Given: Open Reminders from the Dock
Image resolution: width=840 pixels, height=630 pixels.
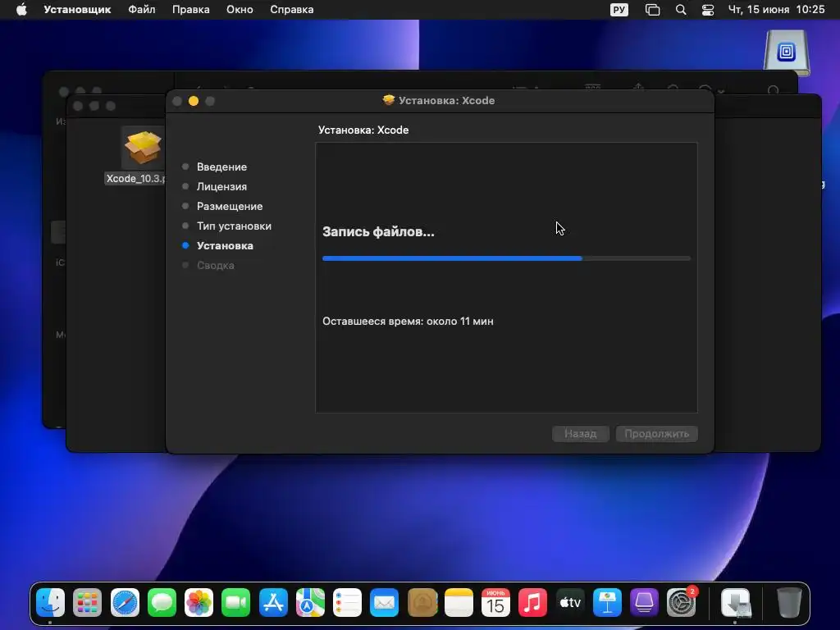Looking at the screenshot, I should pos(347,603).
